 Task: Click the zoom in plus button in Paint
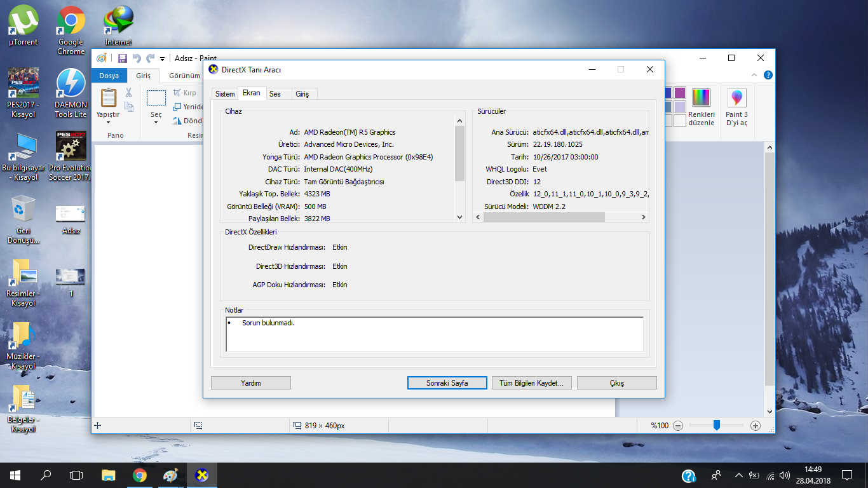point(756,426)
